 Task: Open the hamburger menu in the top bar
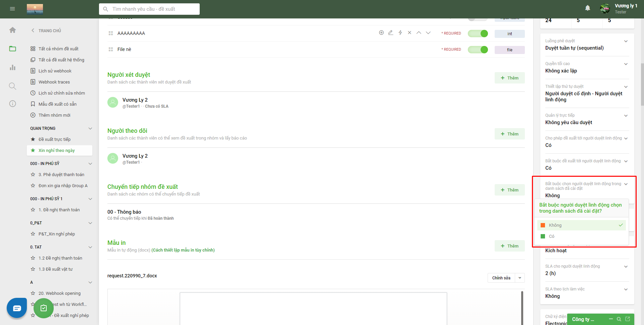12,9
